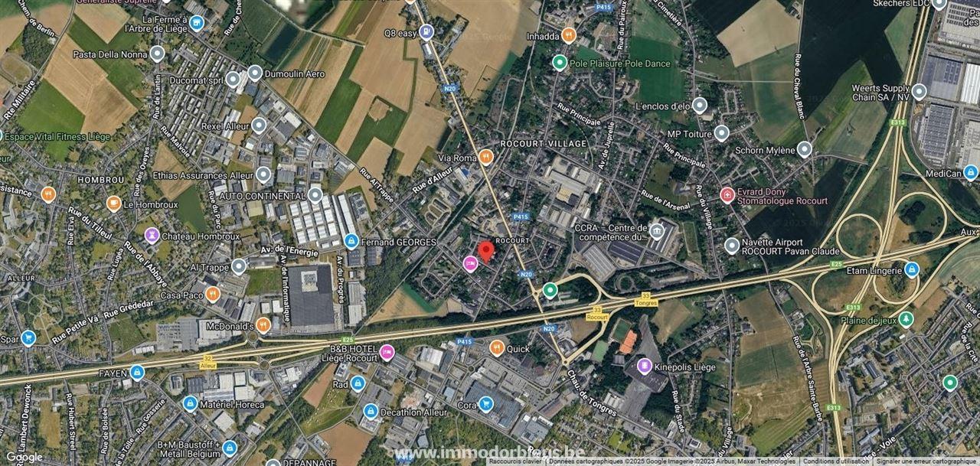Viewport: 980px width, 466px height.
Task: Click the Fernand GEORGES shop marker
Action: tap(351, 242)
